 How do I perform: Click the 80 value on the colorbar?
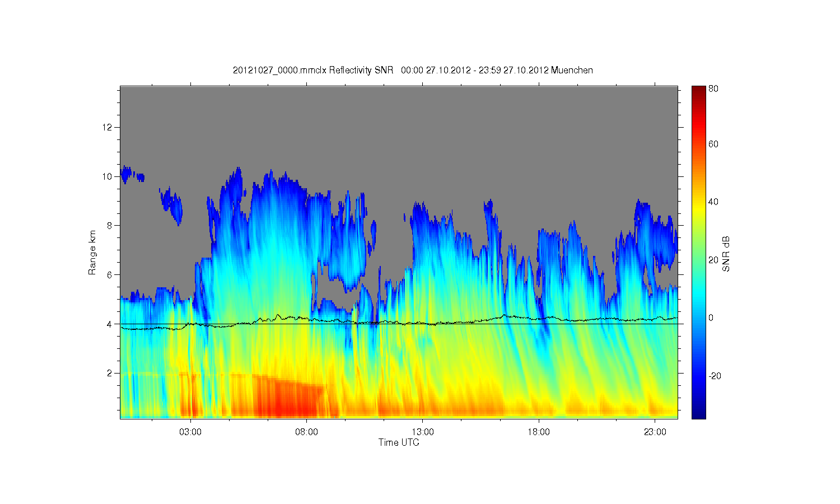(713, 88)
